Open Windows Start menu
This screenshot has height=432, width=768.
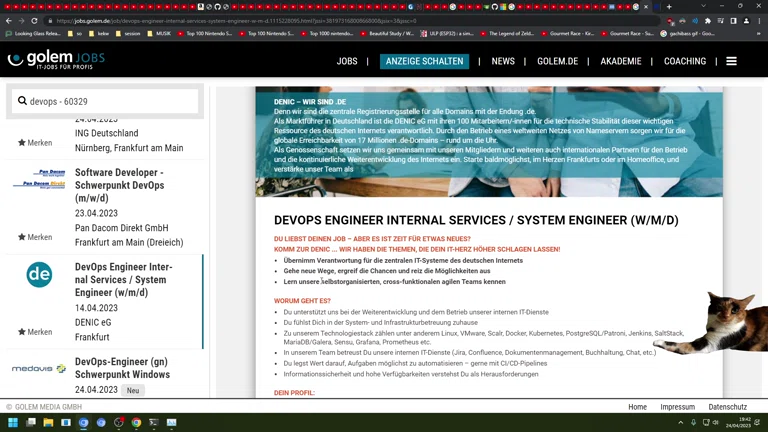[x=13, y=423]
